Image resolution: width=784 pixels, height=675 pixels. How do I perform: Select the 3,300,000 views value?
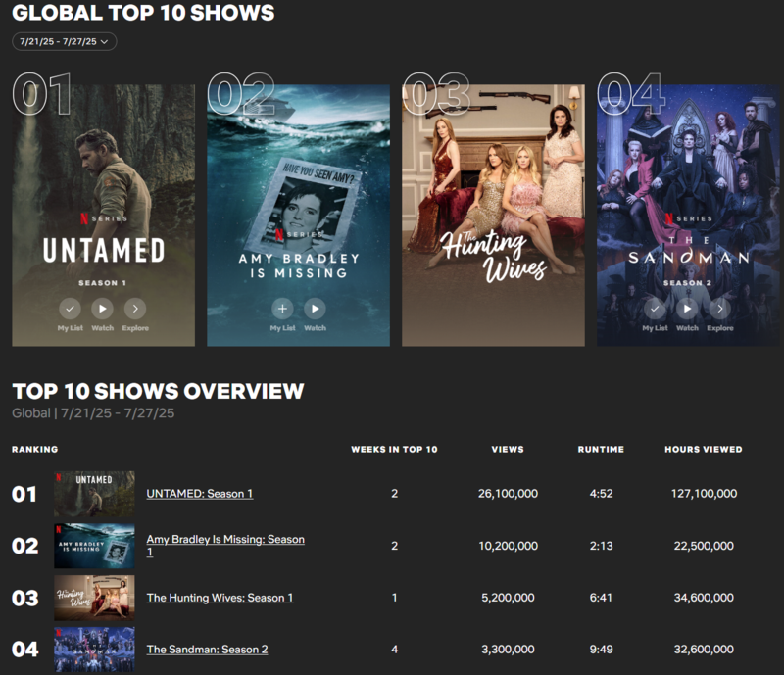click(508, 650)
